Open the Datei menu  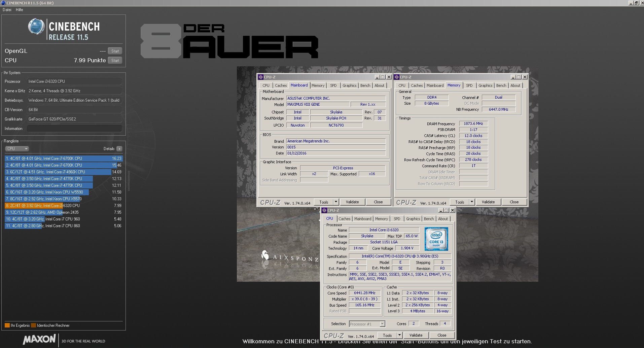pyautogui.click(x=7, y=10)
